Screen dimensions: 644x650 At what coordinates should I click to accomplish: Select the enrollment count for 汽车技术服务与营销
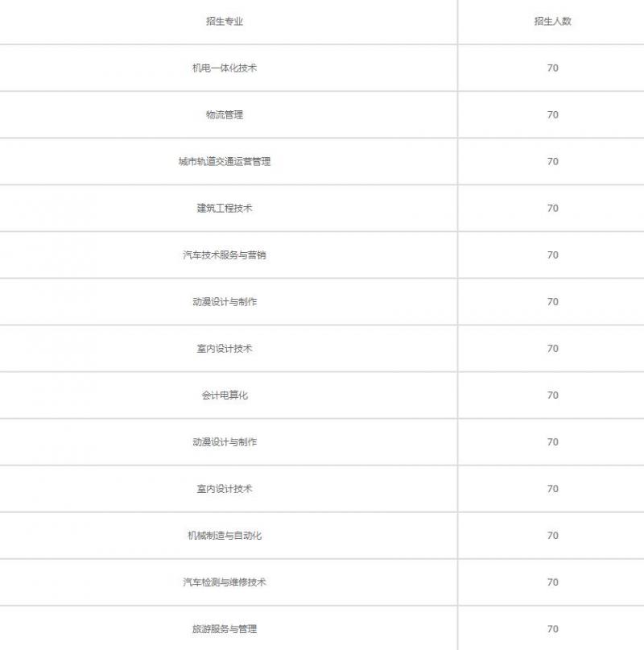click(x=552, y=255)
